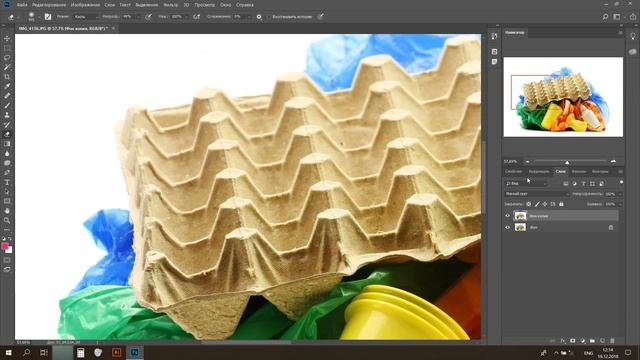This screenshot has height=360, width=640.
Task: Delete layer trash icon
Action: coord(612,340)
